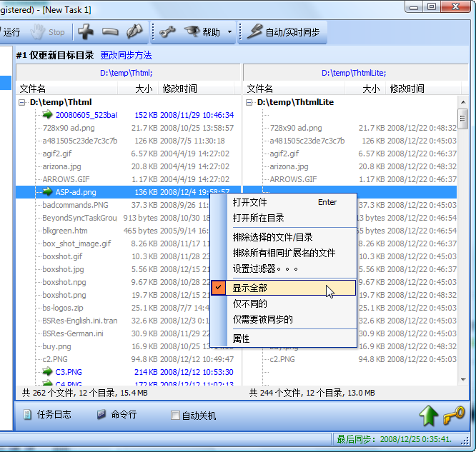This screenshot has height=452, width=476.
Task: Click the 自动/实时同步 button label
Action: click(x=292, y=32)
